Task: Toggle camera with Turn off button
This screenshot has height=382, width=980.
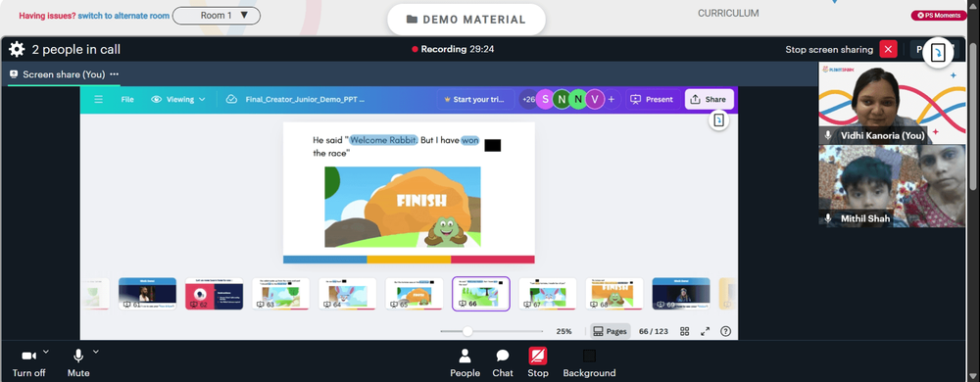Action: [28, 363]
